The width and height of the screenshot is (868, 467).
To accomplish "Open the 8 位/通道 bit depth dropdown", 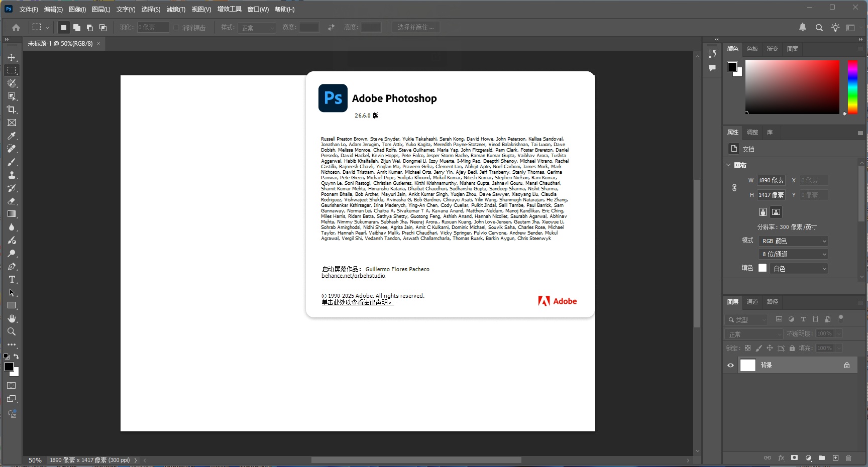I will click(793, 254).
